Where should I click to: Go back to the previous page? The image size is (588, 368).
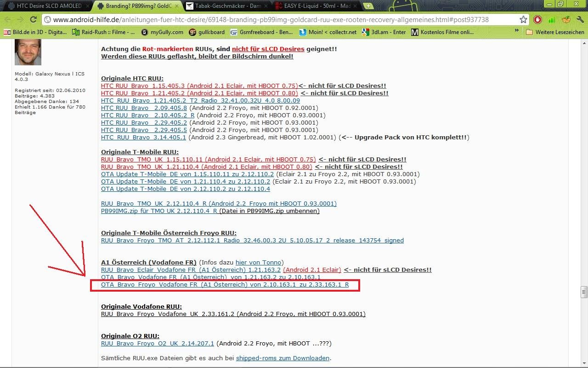[8, 19]
